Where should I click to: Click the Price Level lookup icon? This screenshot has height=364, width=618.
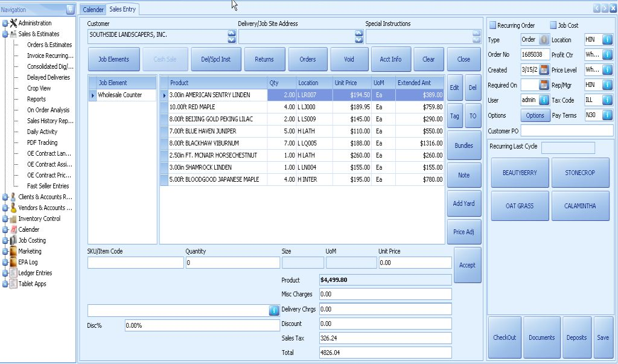click(607, 70)
